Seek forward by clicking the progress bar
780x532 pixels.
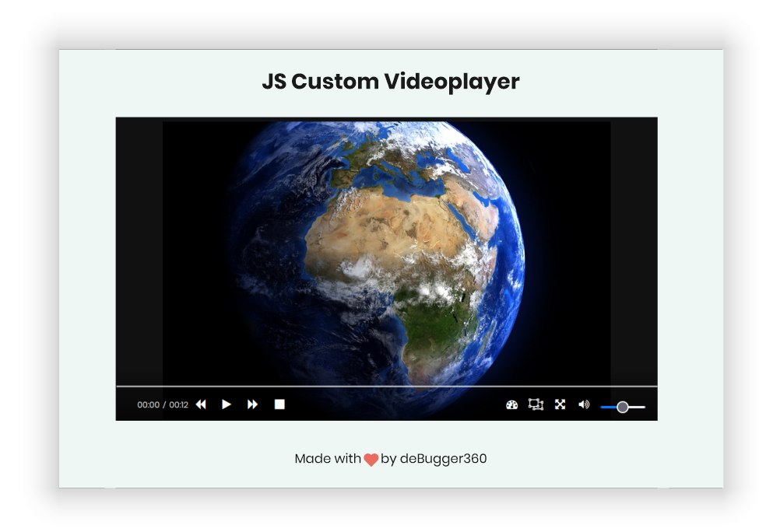pos(389,385)
